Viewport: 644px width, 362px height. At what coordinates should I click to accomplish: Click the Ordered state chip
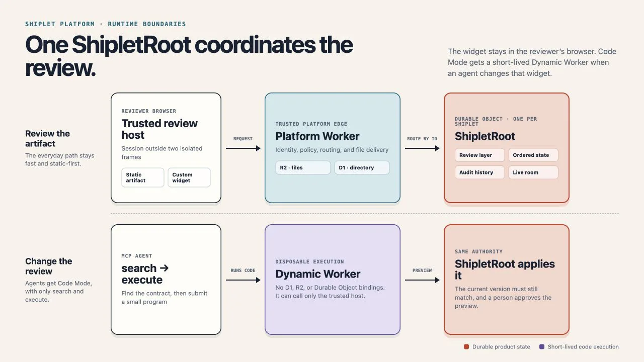(x=533, y=155)
